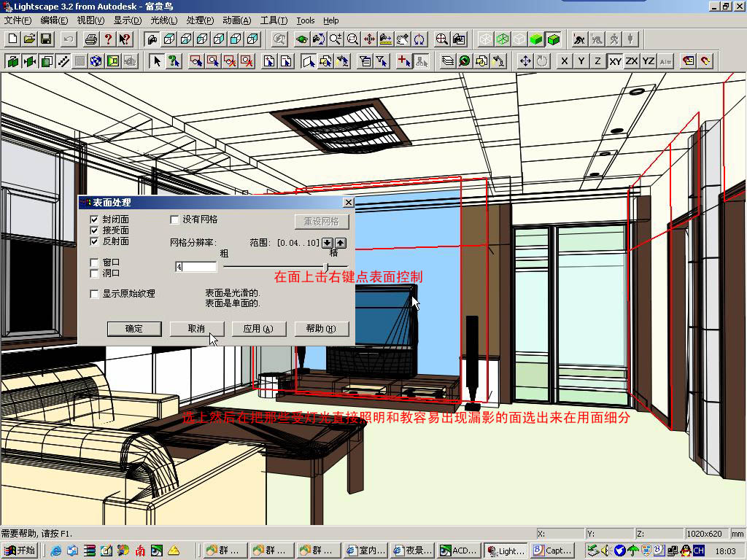Check the 没有网格 option
Screen dimensions: 747x560
(x=174, y=219)
